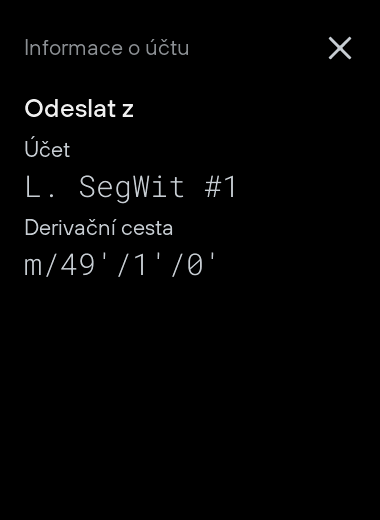Select the Odeslat z heading

tap(79, 109)
